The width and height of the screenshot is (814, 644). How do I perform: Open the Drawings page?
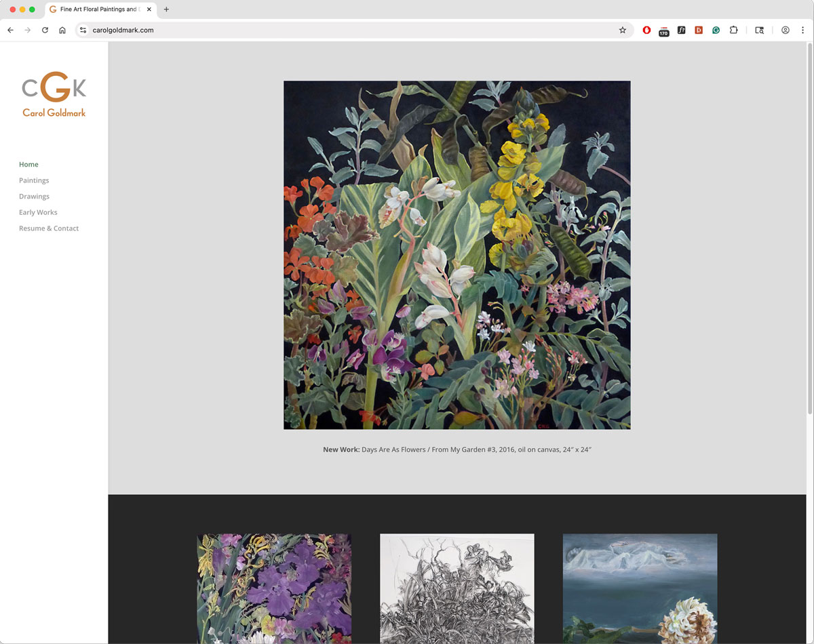[34, 197]
